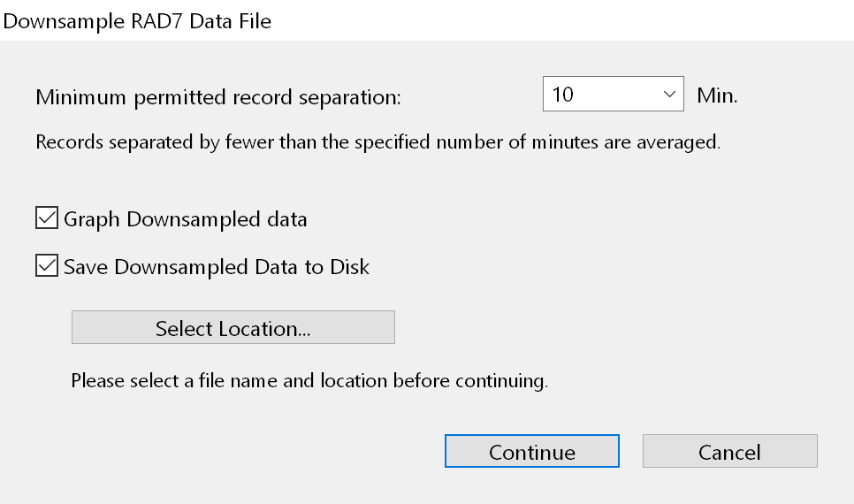Click the 'Graph Downsampled data' label text
Viewport: 854px width, 504px height.
(186, 219)
